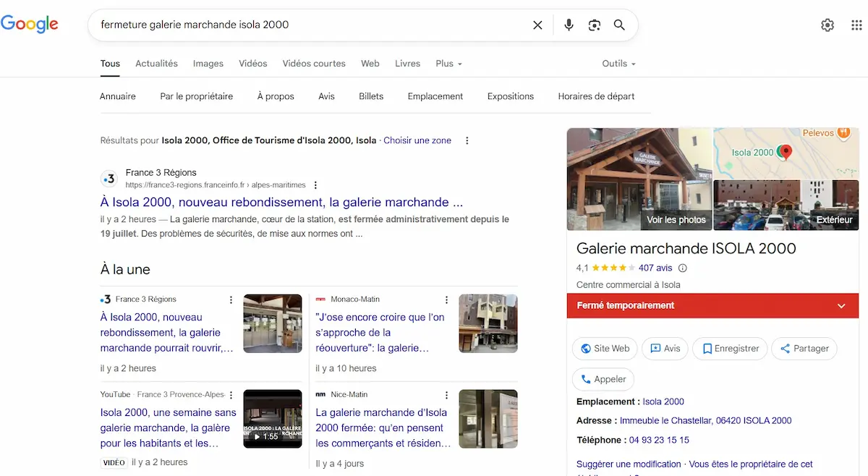Select the Horaires de départ filter chip
Image resolution: width=868 pixels, height=476 pixels.
coord(596,96)
